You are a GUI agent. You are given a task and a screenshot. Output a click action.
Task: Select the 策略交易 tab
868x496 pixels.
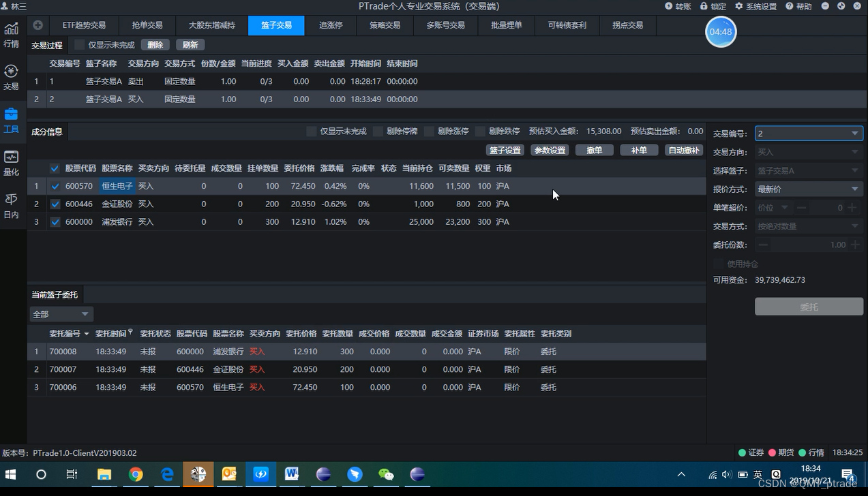pyautogui.click(x=386, y=25)
